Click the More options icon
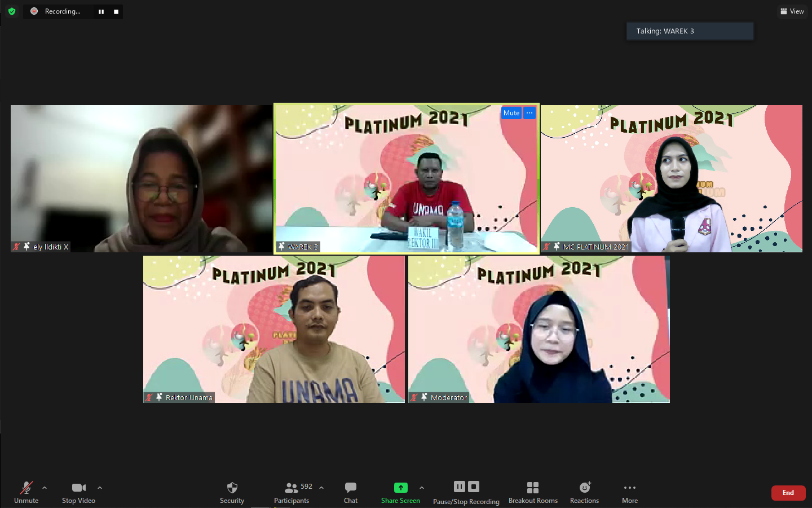Image resolution: width=812 pixels, height=508 pixels. [x=630, y=489]
